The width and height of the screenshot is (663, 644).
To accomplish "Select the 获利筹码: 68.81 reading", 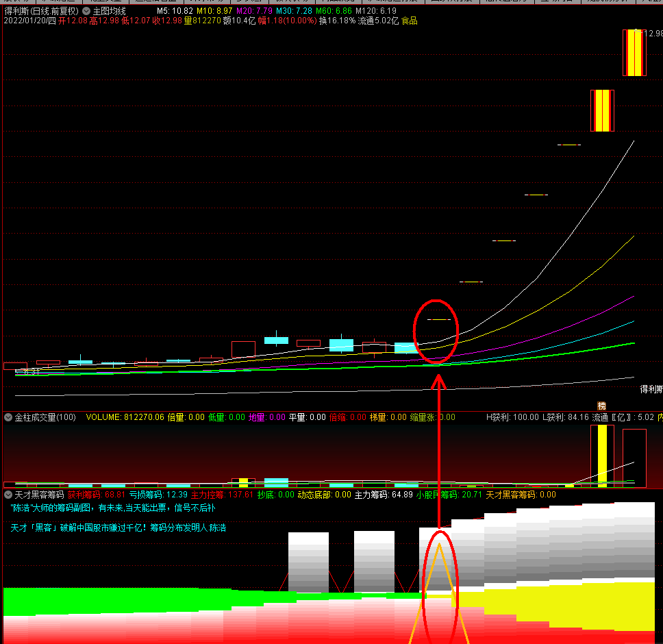I will point(96,495).
